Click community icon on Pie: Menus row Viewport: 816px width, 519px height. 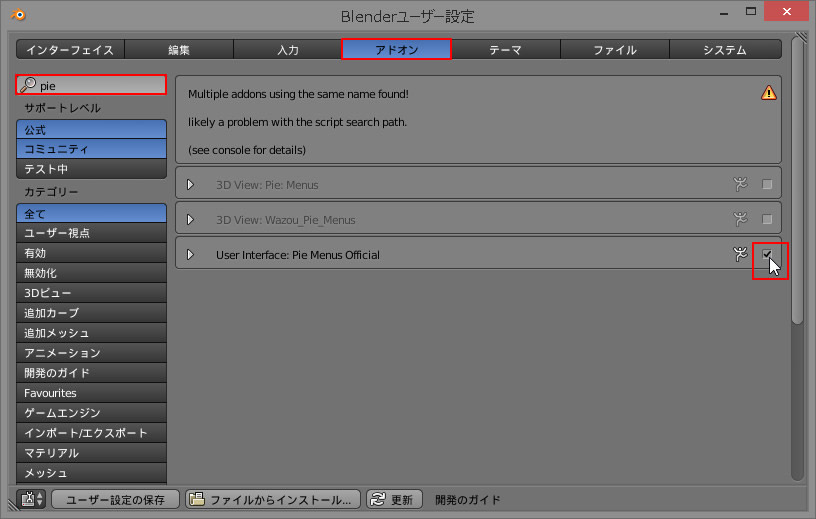coord(740,184)
